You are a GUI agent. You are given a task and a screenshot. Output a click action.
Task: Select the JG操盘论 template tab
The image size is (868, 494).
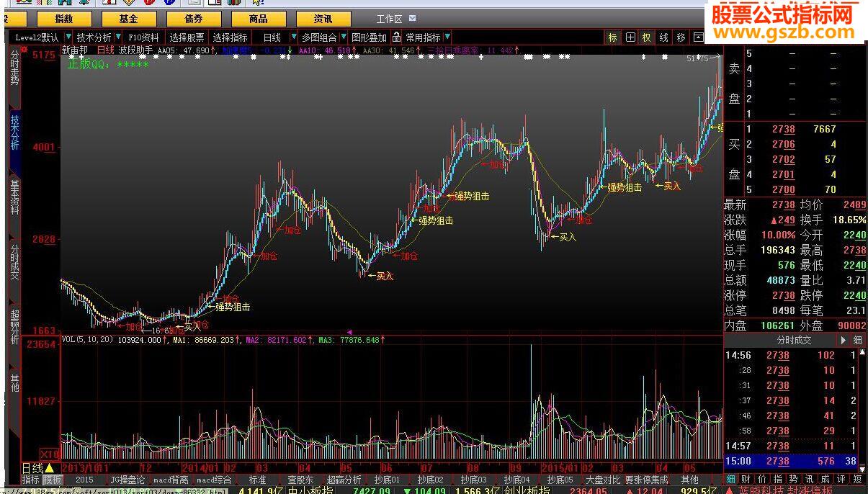pyautogui.click(x=127, y=480)
